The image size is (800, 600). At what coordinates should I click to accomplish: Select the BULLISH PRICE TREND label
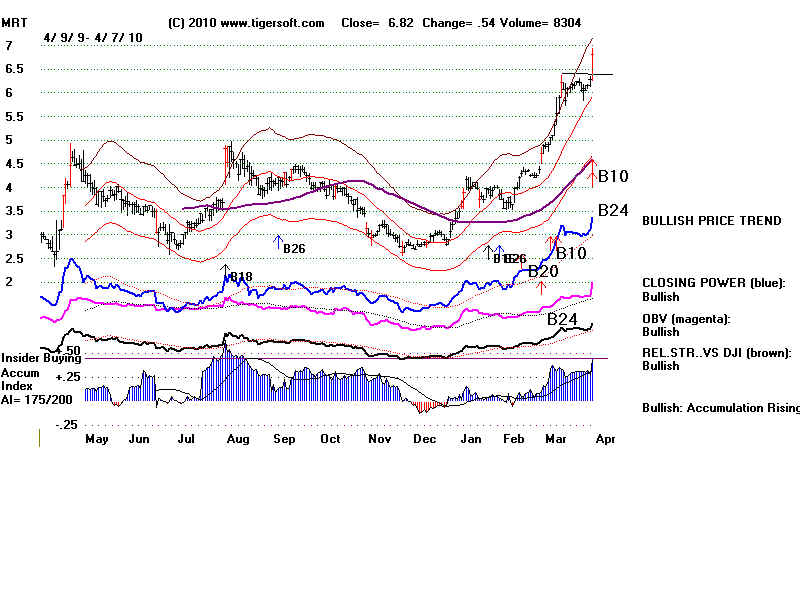click(x=712, y=221)
